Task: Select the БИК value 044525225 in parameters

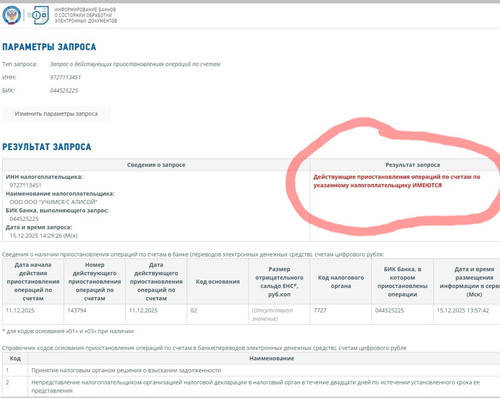Action: tap(64, 91)
